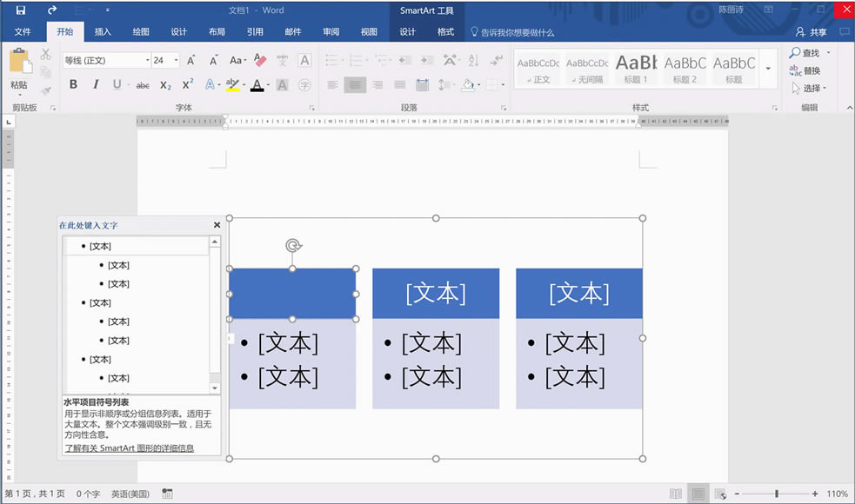This screenshot has width=855, height=504.
Task: Switch to the Draw tab
Action: (141, 32)
